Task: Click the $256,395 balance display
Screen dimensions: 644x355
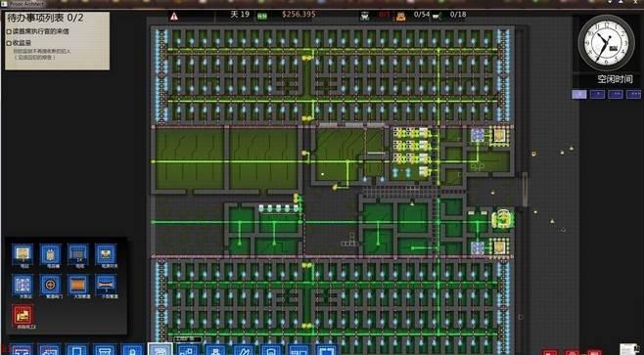Action: point(299,15)
